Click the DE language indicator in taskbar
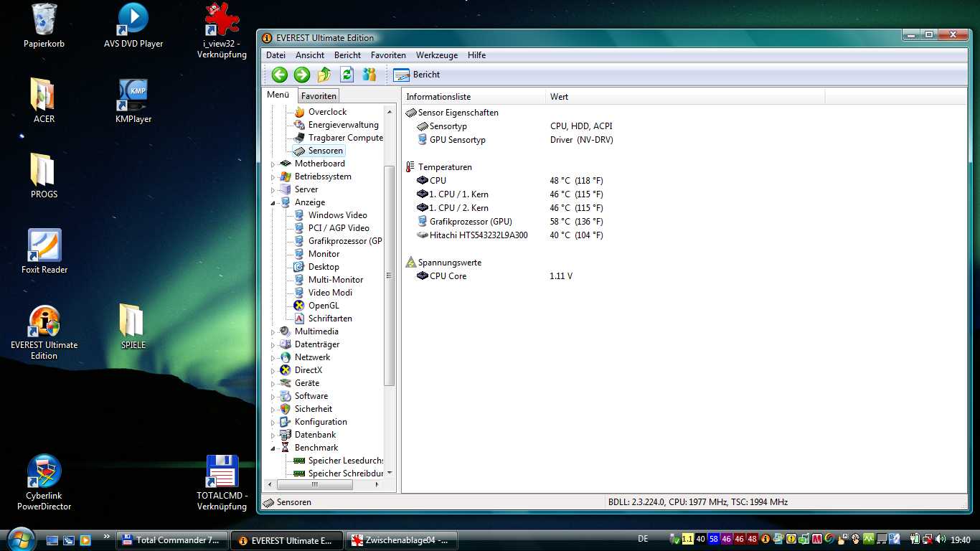The height and width of the screenshot is (551, 980). pos(643,539)
